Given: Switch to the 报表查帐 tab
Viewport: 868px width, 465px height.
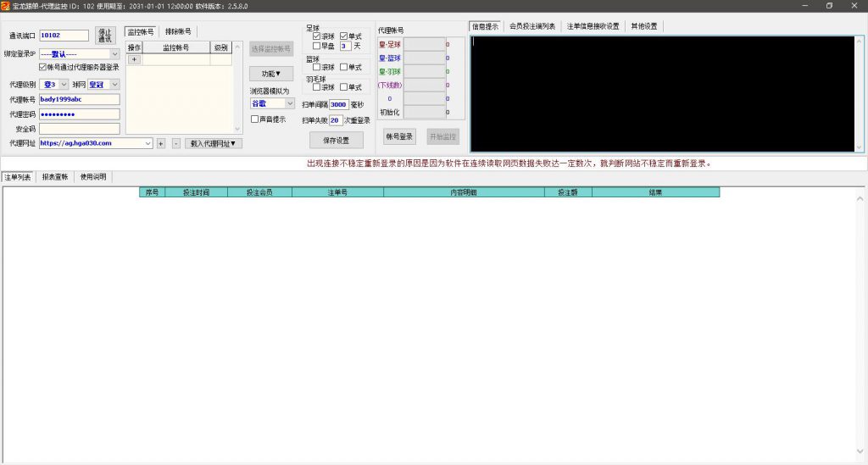Looking at the screenshot, I should (x=55, y=177).
